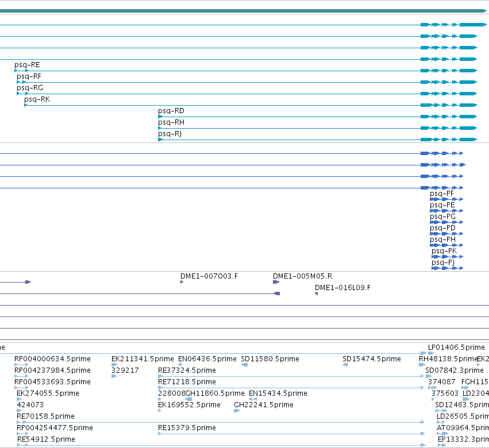Screen dimensions: 489x448
Task: Highlight the 424073 feature label
Action: coord(30,405)
